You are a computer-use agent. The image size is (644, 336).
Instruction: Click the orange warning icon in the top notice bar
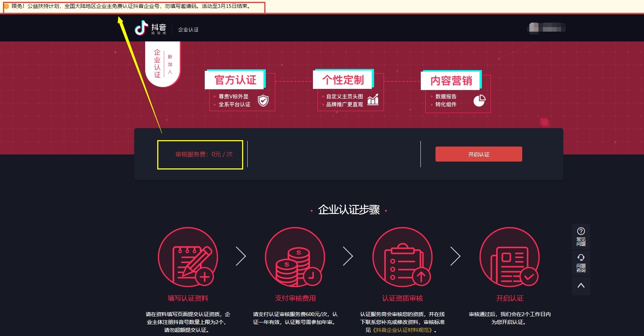pos(6,6)
